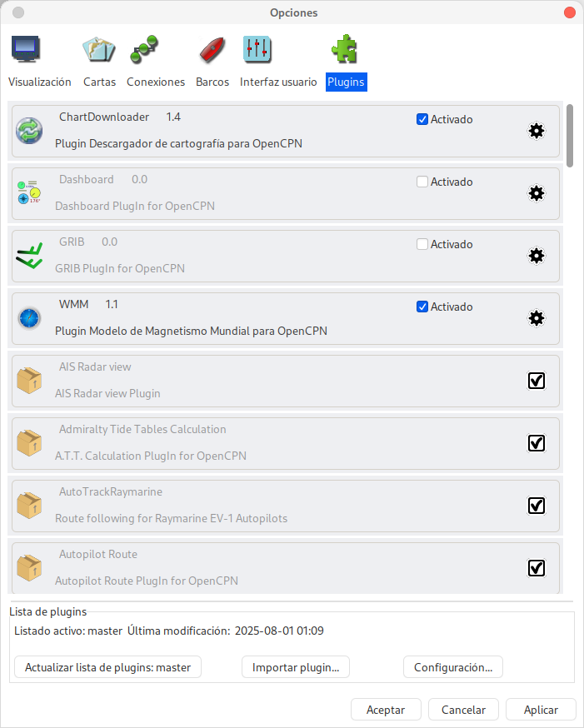This screenshot has height=728, width=584.
Task: Click the Aplicar button
Action: [x=541, y=710]
